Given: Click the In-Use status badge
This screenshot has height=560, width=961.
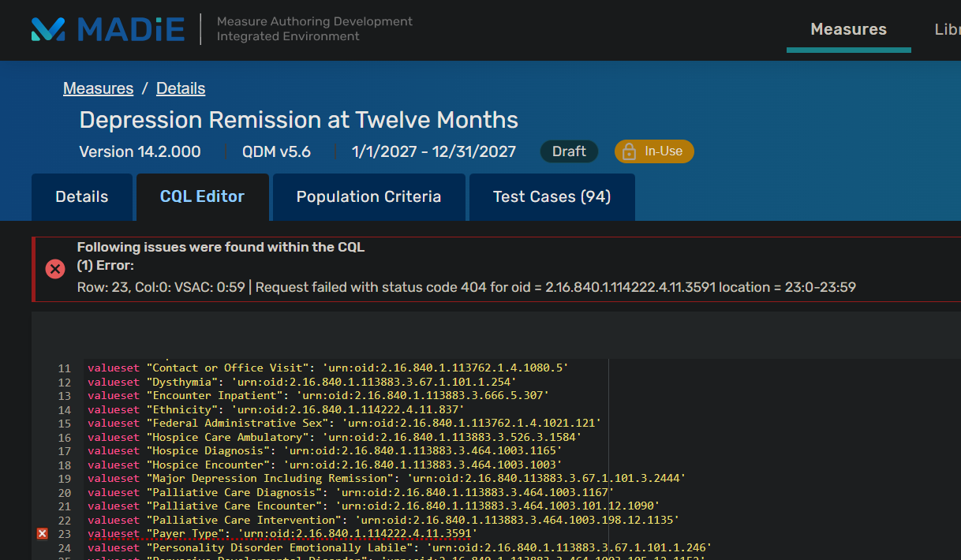Looking at the screenshot, I should tap(654, 151).
